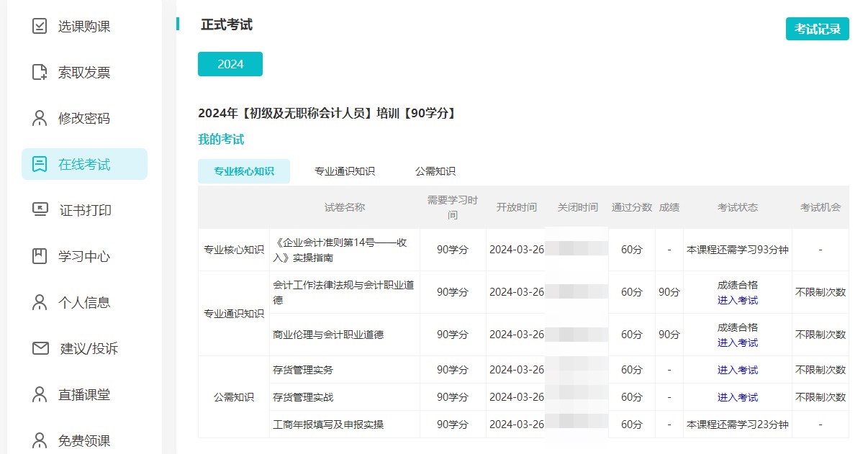Click the 在线考试 exam icon in sidebar
The image size is (868, 454).
click(39, 164)
